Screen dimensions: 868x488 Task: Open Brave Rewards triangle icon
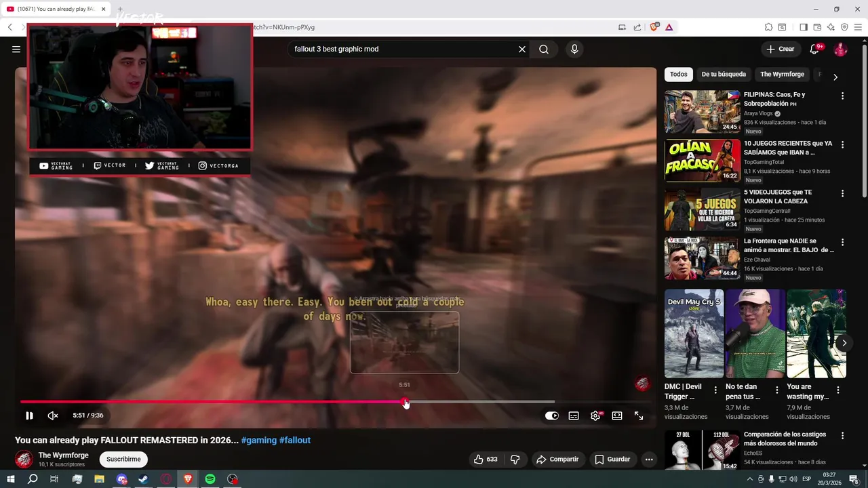coord(669,27)
